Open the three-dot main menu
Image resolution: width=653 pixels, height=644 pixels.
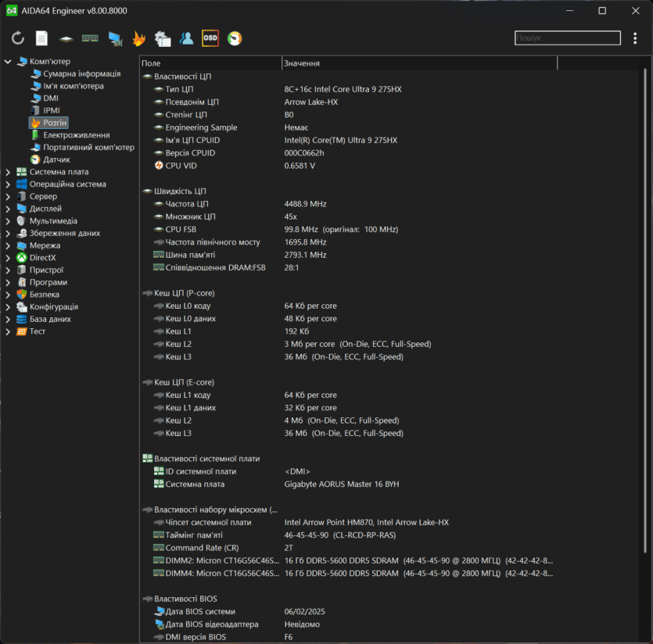point(634,38)
